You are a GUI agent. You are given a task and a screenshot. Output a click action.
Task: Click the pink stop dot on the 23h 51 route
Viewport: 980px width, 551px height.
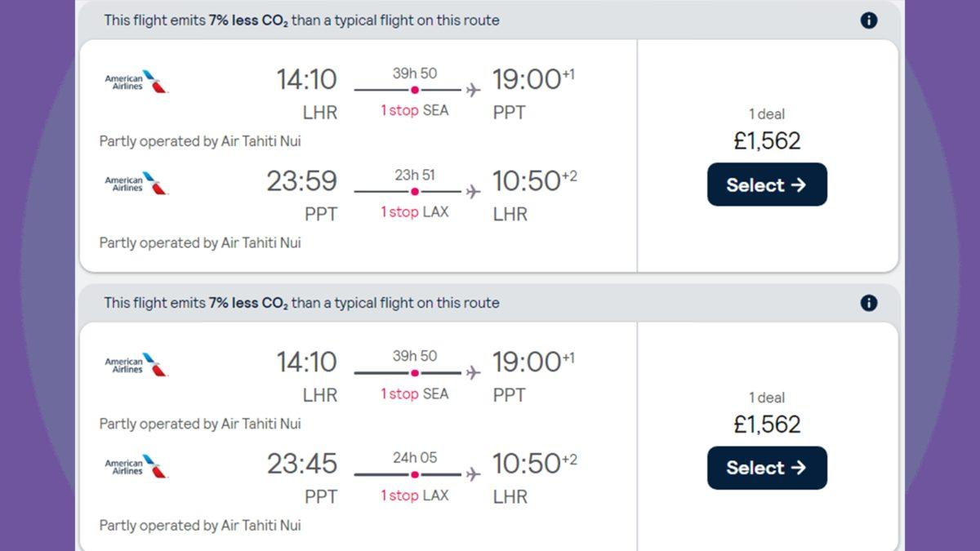pos(415,192)
